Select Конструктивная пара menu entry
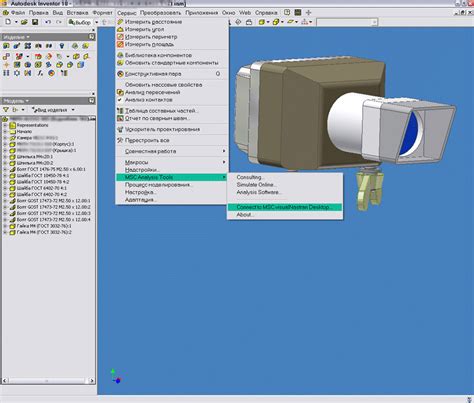 [172, 74]
